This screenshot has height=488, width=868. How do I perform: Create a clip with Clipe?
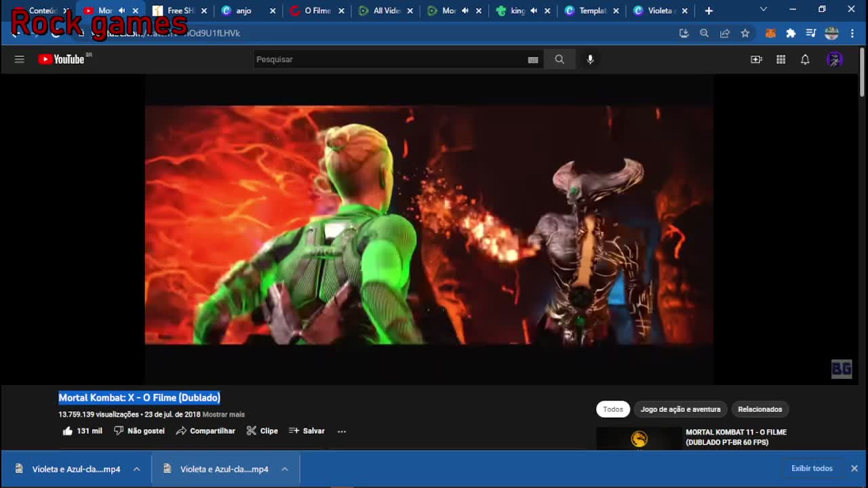coord(262,431)
